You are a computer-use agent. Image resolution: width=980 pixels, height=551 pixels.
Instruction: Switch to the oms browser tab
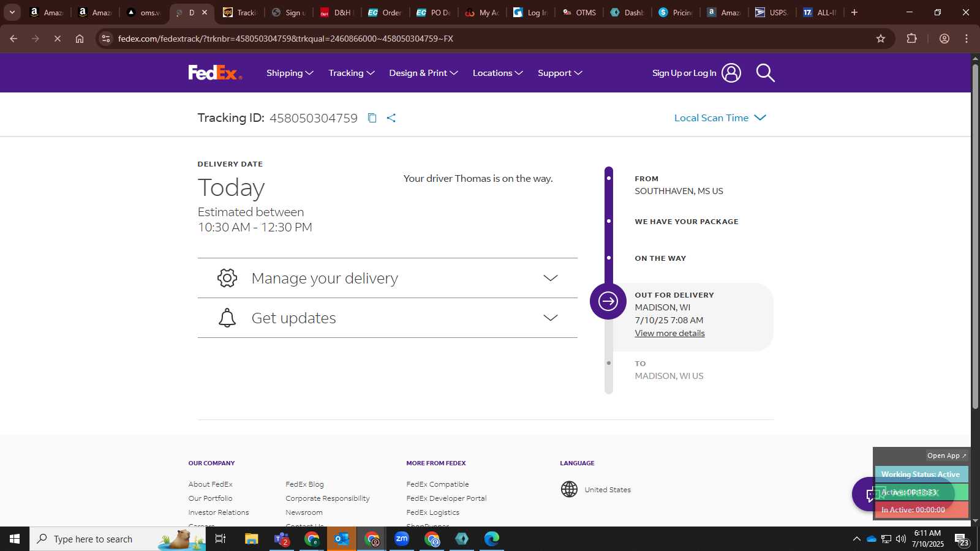click(143, 12)
